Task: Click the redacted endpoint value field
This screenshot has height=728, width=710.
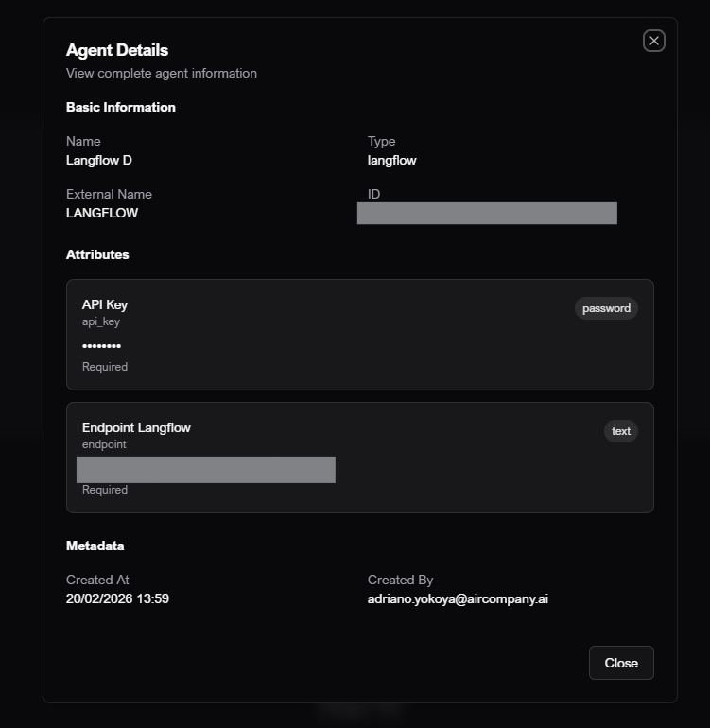Action: coord(205,470)
